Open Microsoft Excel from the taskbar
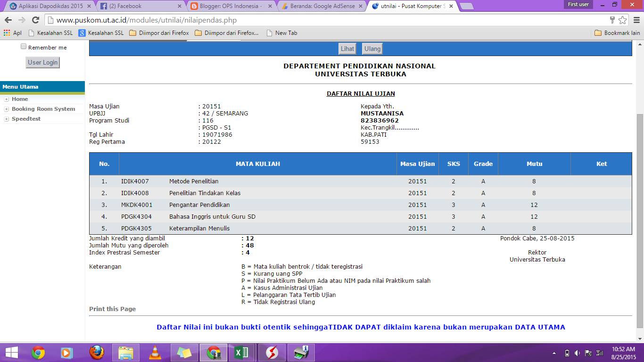 pos(242,352)
